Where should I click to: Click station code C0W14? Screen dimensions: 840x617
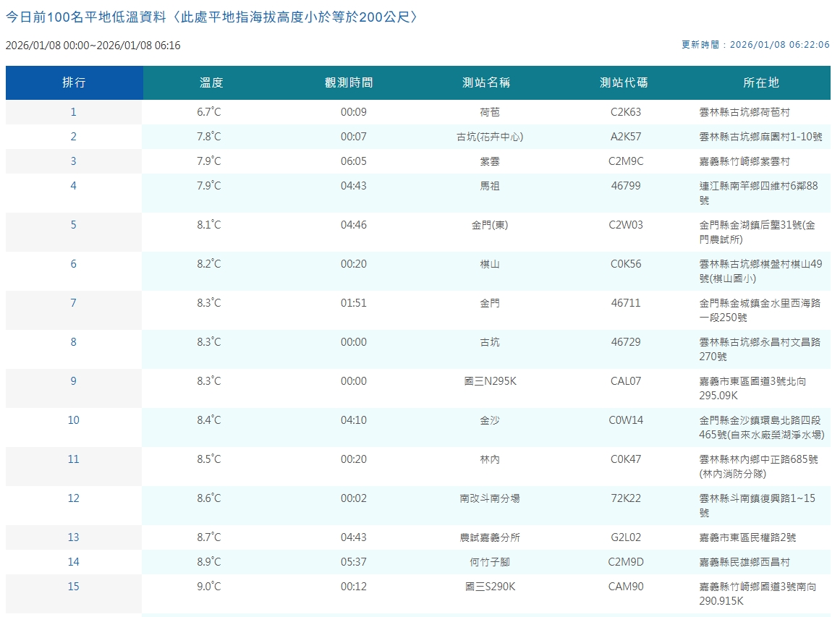(x=626, y=420)
